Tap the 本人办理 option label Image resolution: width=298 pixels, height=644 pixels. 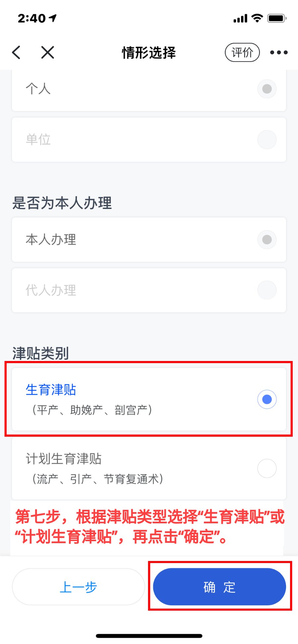(x=51, y=239)
